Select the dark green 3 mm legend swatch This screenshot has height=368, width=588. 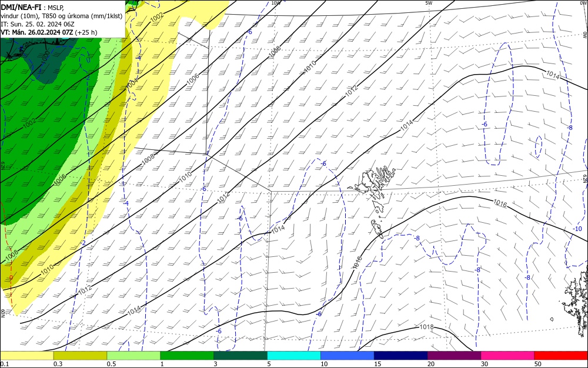coord(240,356)
